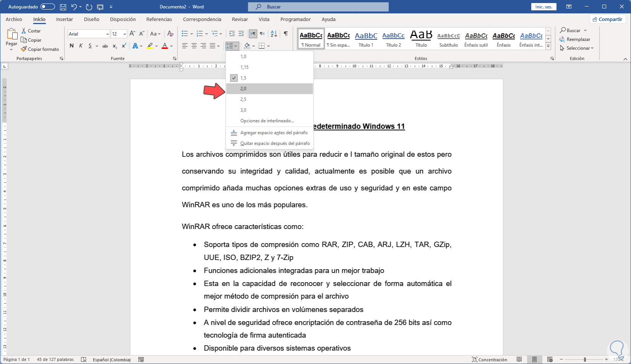Viewport: 631px width, 364px height.
Task: Select 1,15 line spacing
Action: (270, 67)
